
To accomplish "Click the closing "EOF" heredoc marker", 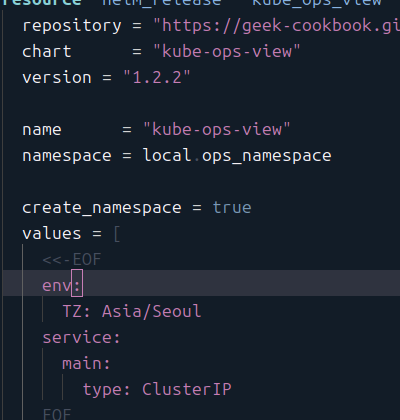I will pos(57,415).
